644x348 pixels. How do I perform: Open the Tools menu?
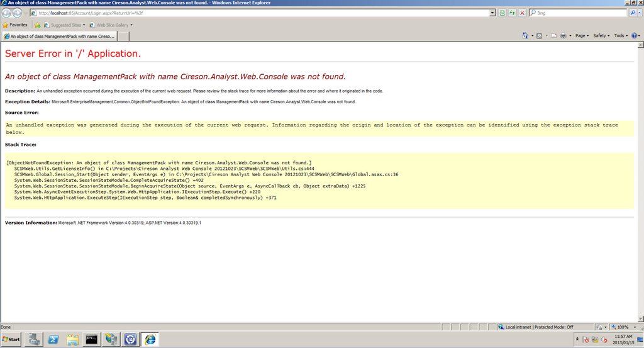pos(621,36)
